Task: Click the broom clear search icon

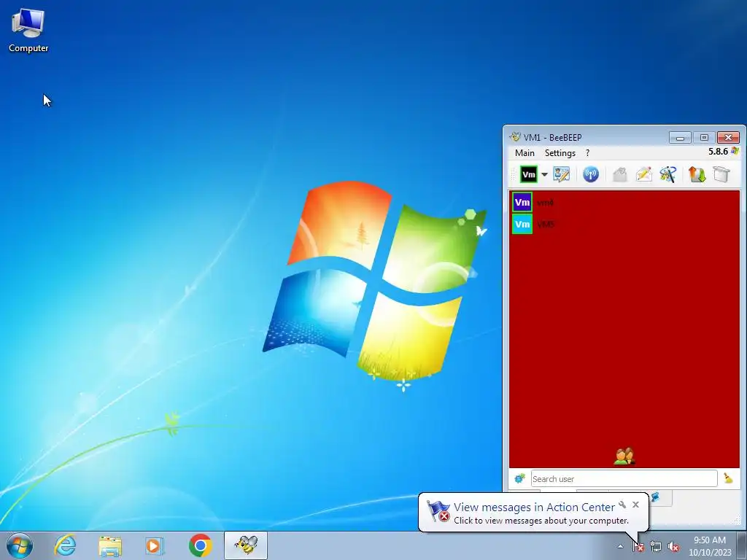Action: [x=728, y=478]
